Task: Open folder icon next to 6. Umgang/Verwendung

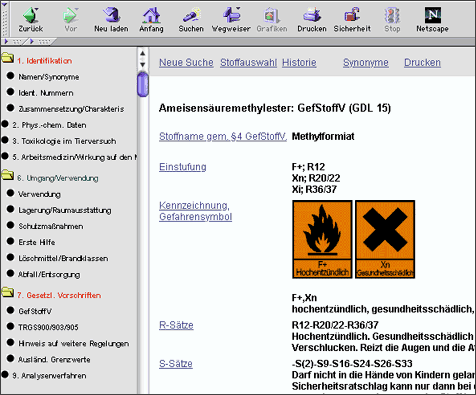Action: point(8,175)
